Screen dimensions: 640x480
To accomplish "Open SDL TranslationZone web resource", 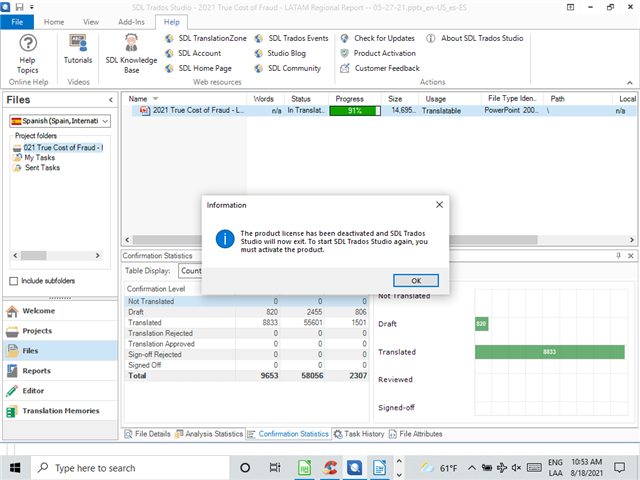I will [x=206, y=38].
